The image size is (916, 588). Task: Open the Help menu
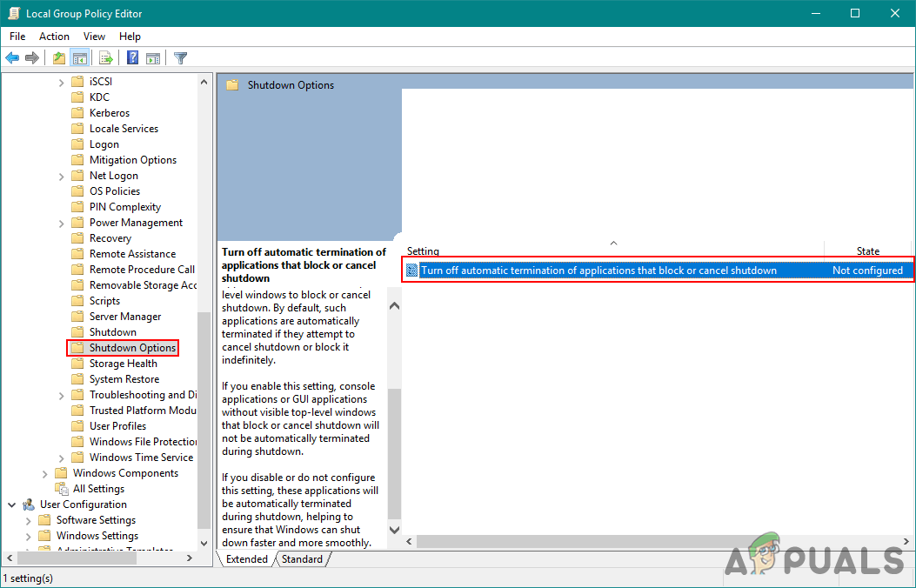(130, 37)
